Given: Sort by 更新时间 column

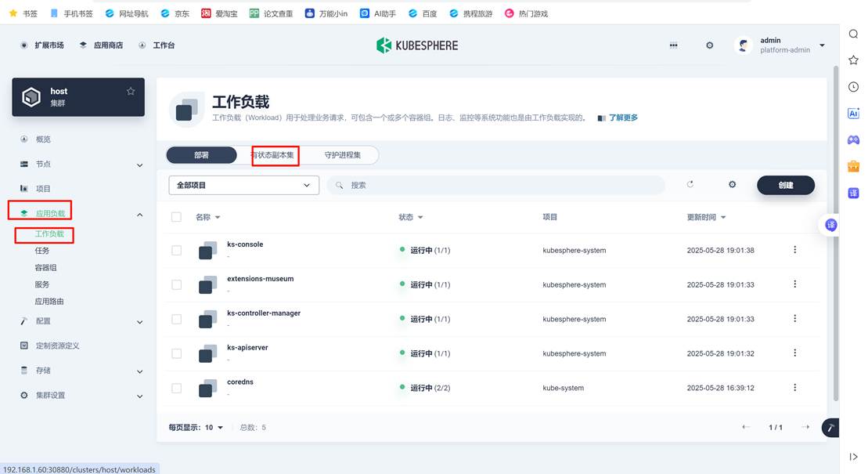Looking at the screenshot, I should click(706, 217).
